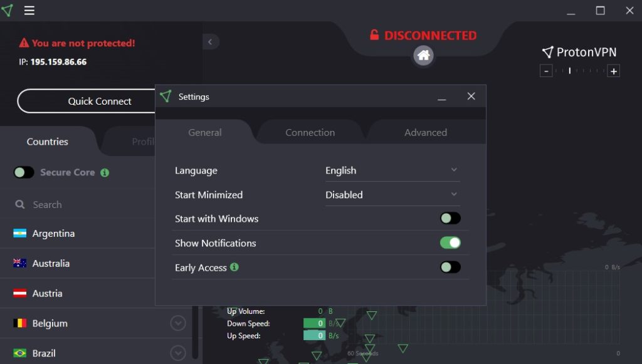The width and height of the screenshot is (642, 364).
Task: Minimize the Settings dialog
Action: coord(441,97)
